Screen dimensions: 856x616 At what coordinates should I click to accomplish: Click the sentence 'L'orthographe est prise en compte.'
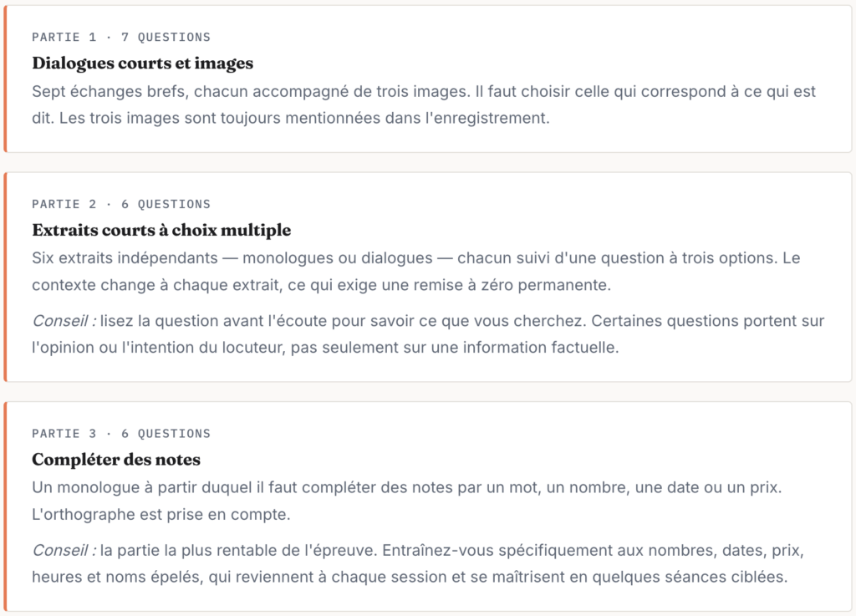click(161, 515)
